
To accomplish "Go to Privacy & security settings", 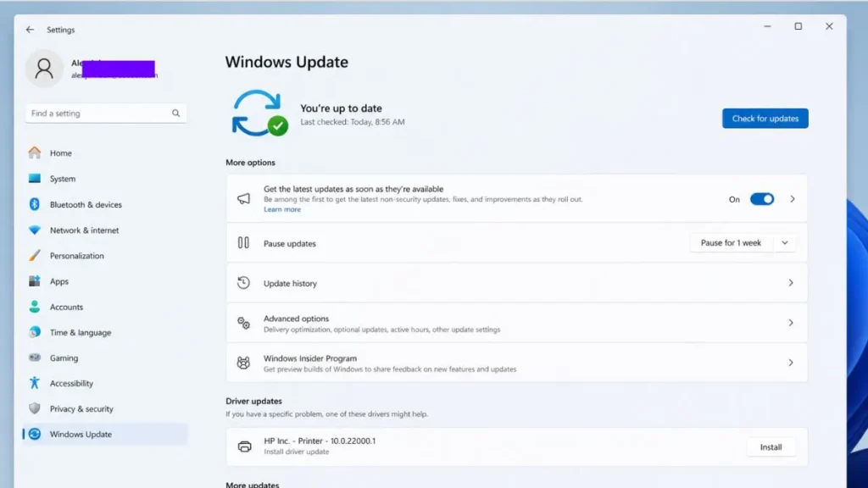I will pyautogui.click(x=81, y=408).
